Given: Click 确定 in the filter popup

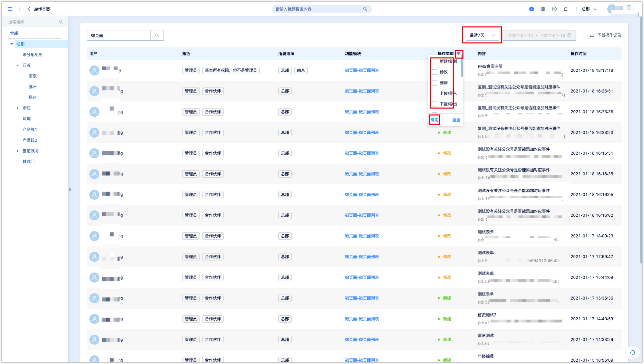Looking at the screenshot, I should coord(434,120).
